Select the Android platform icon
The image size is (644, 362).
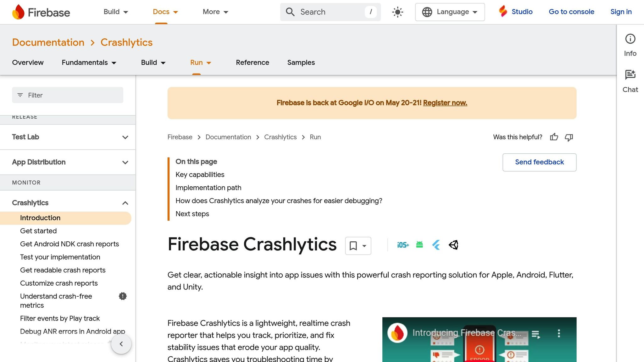419,244
